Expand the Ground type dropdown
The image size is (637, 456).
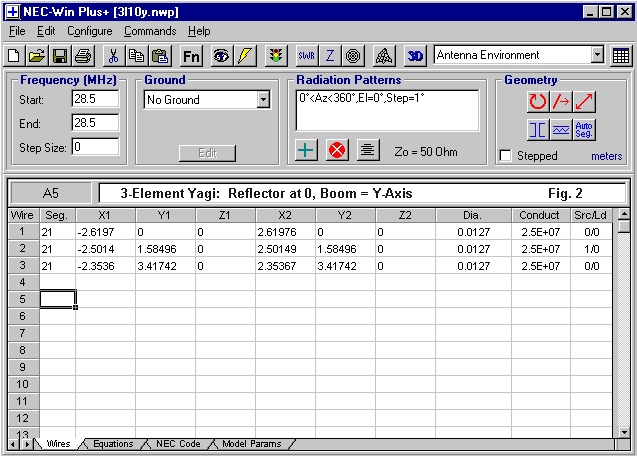point(263,100)
